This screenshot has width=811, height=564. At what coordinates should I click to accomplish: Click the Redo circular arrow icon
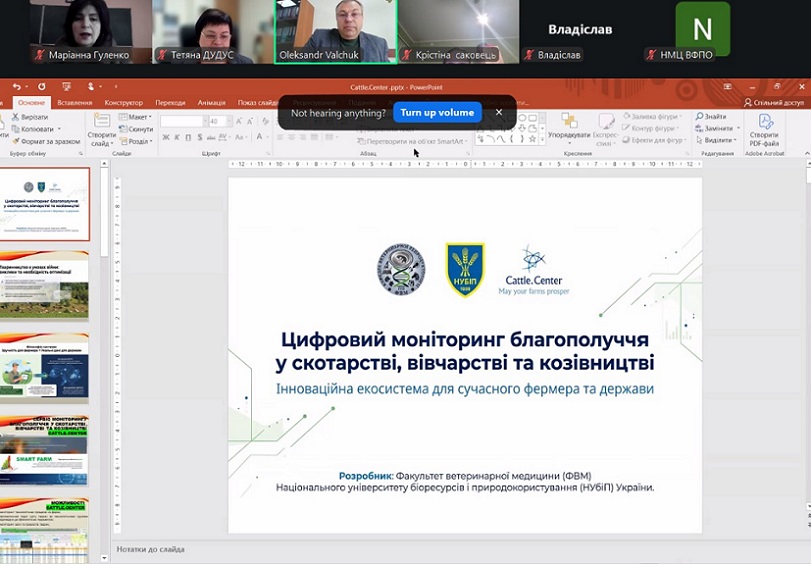(42, 86)
